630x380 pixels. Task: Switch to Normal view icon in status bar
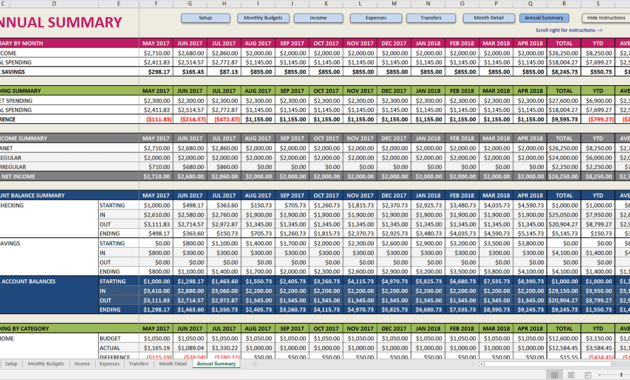coord(554,375)
